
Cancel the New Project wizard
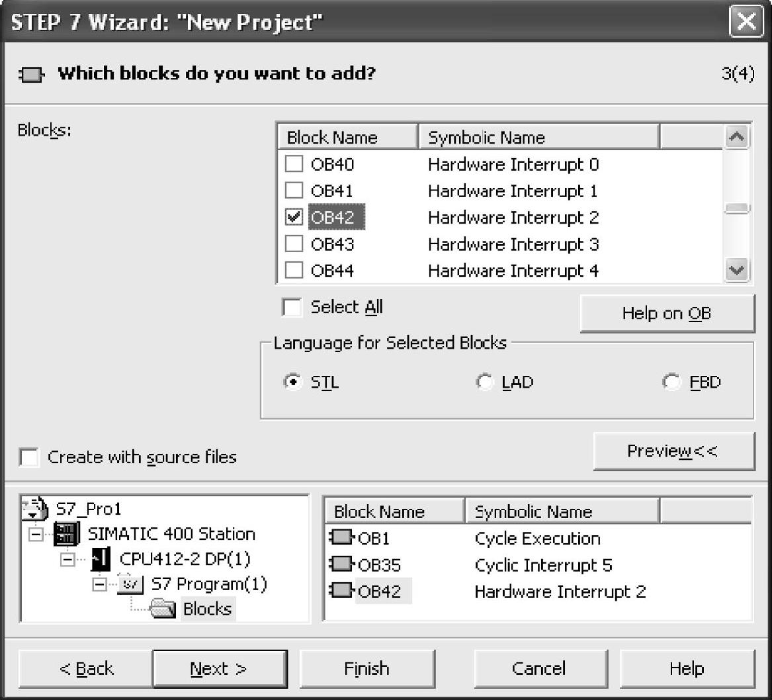pyautogui.click(x=540, y=668)
